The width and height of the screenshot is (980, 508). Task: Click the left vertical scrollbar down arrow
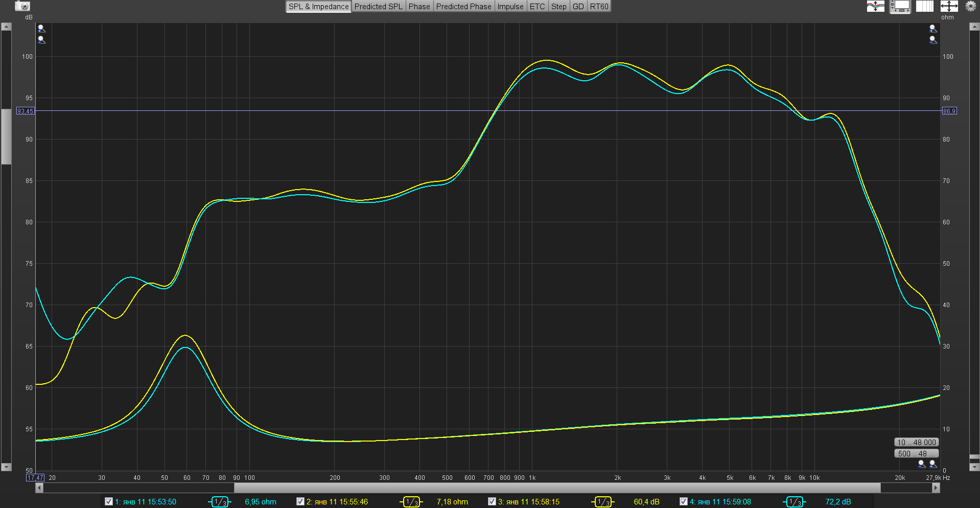(x=6, y=467)
